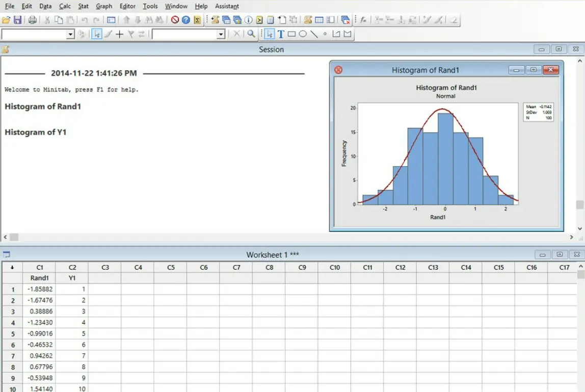Select the Rectangle drawing tool

(x=291, y=34)
